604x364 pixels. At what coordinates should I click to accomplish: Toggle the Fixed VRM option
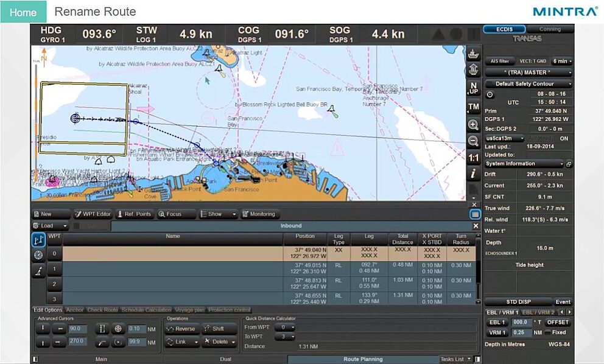(556, 332)
